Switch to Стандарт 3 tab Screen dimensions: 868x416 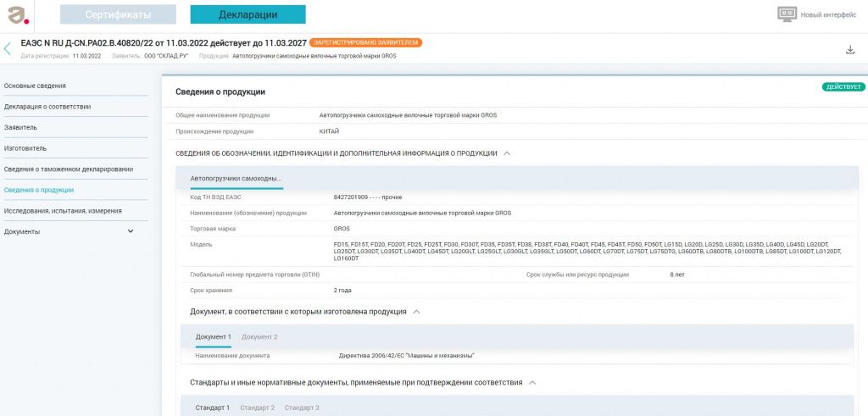[302, 408]
